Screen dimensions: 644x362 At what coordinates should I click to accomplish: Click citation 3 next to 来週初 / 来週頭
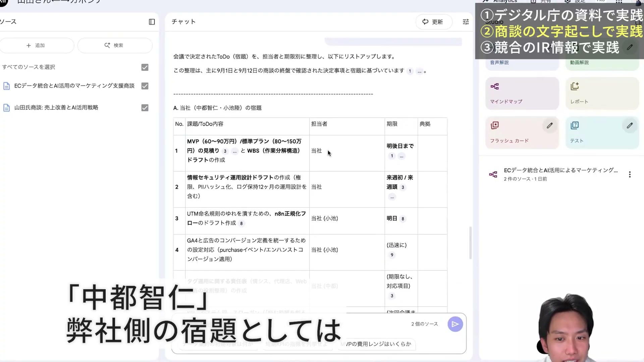(403, 187)
